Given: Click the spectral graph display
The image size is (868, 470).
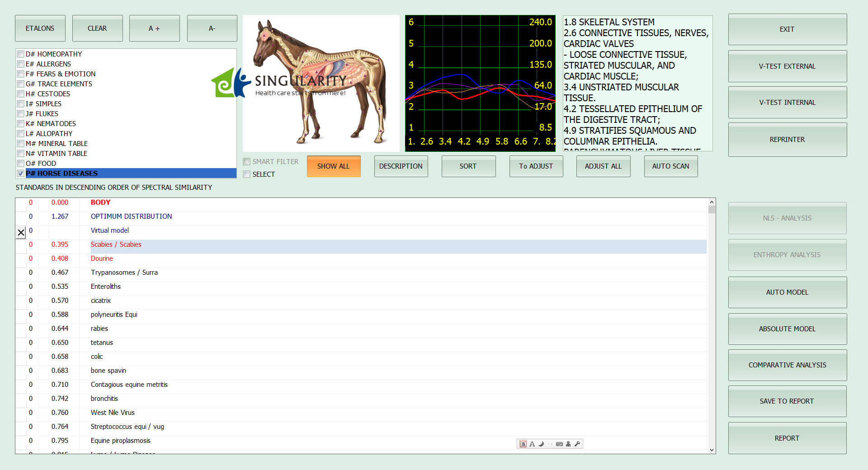Looking at the screenshot, I should 480,83.
